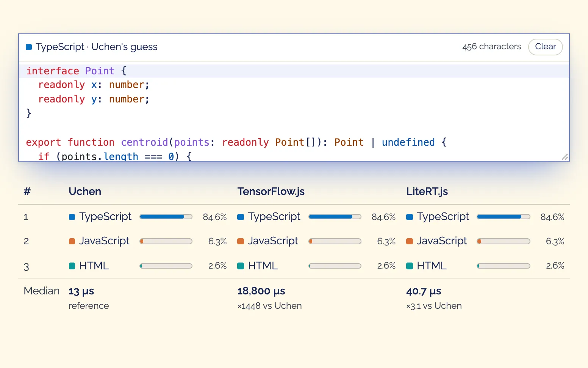
Task: Click blue TypeScript swatch in LiteRT.js column
Action: pyautogui.click(x=410, y=217)
